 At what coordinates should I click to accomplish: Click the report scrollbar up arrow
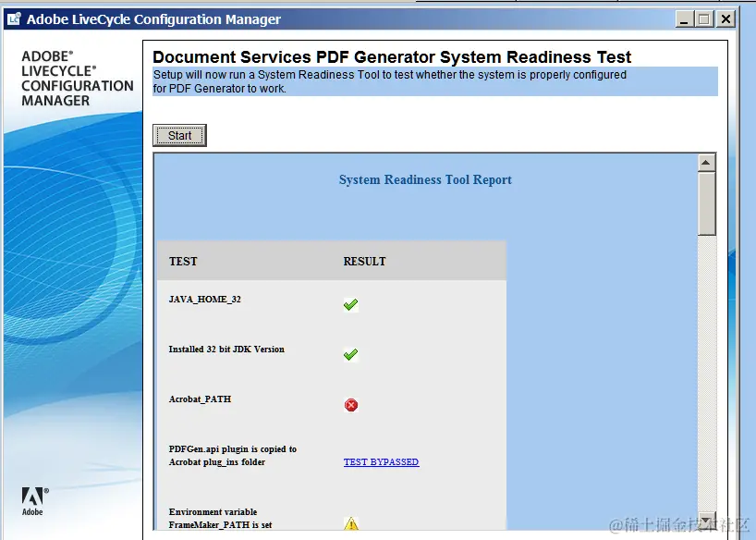[706, 163]
